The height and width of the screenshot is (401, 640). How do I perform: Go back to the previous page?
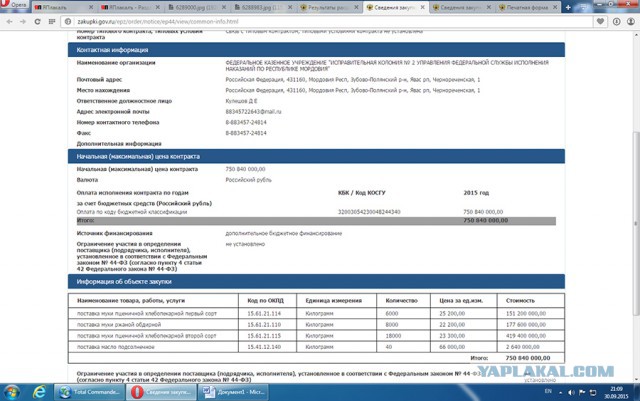[9, 22]
